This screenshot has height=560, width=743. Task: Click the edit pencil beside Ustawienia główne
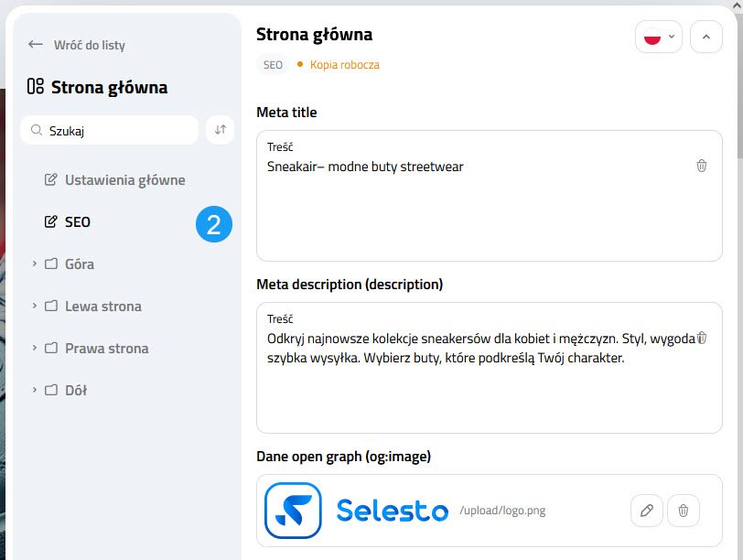[x=51, y=179]
